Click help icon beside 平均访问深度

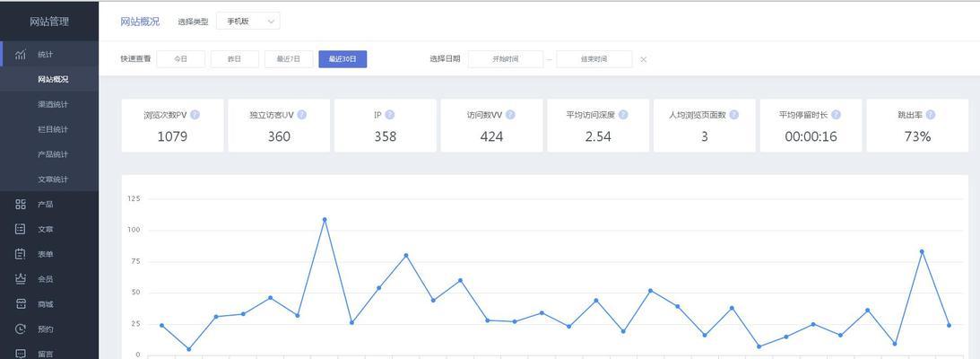(x=623, y=115)
